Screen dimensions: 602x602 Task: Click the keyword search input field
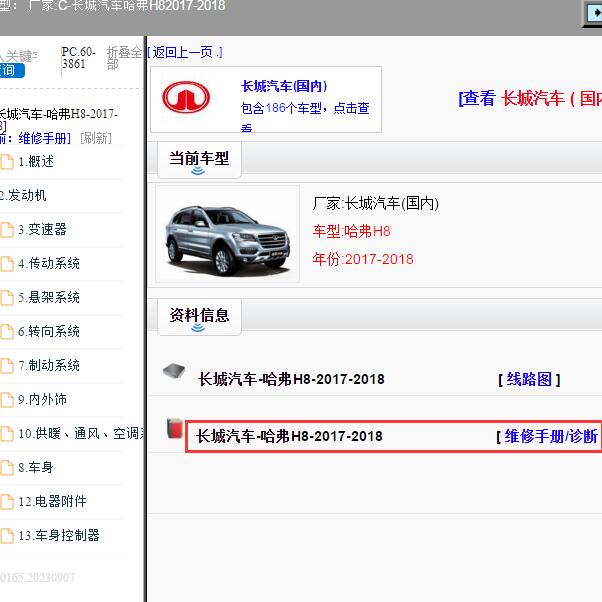[19, 56]
